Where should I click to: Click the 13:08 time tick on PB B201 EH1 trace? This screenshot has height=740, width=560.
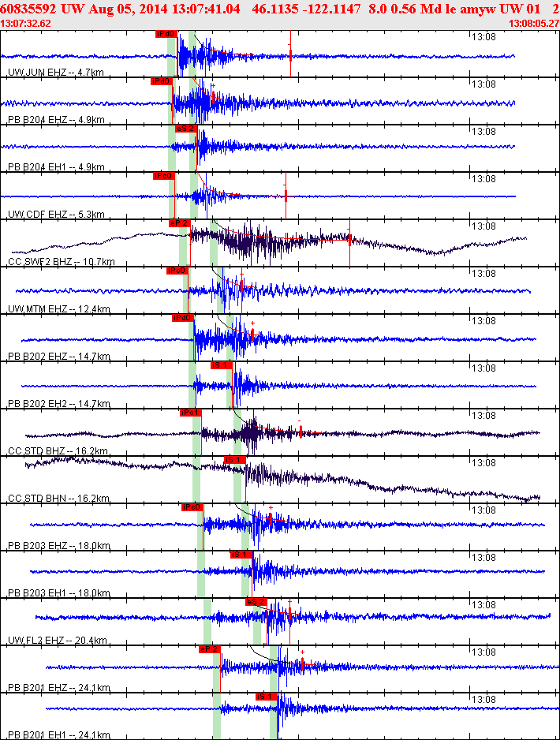(x=483, y=700)
